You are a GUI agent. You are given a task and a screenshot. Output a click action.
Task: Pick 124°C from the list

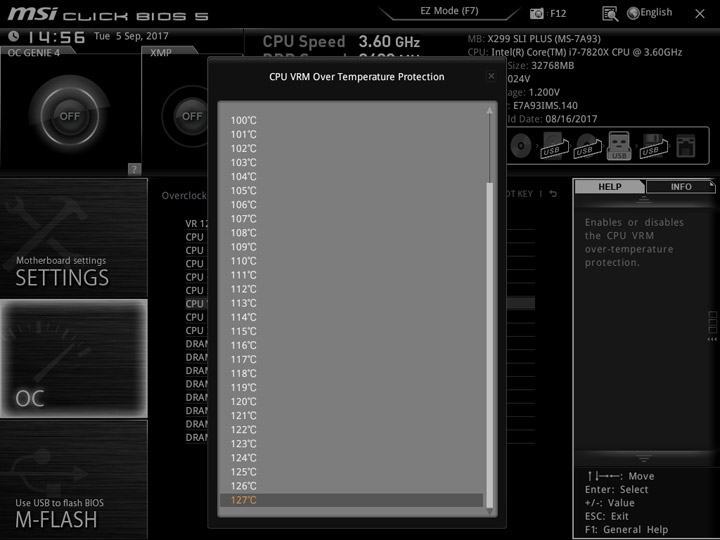tap(351, 458)
